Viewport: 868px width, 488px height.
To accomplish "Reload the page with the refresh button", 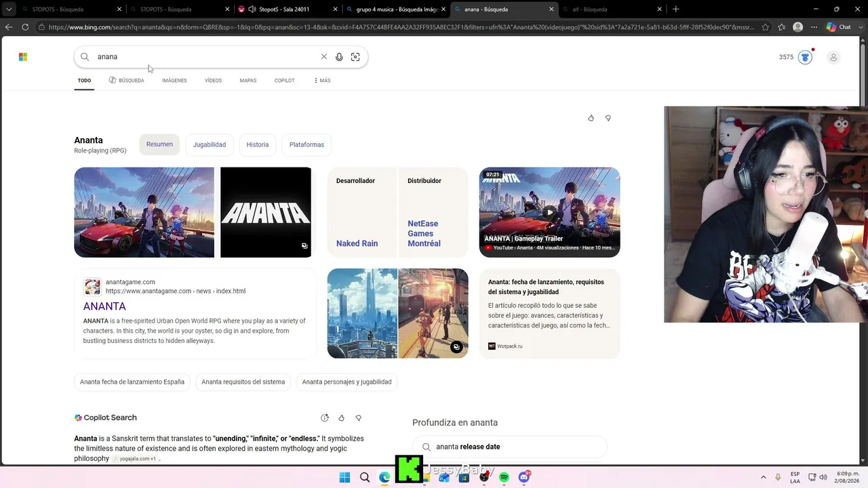I will [x=25, y=27].
